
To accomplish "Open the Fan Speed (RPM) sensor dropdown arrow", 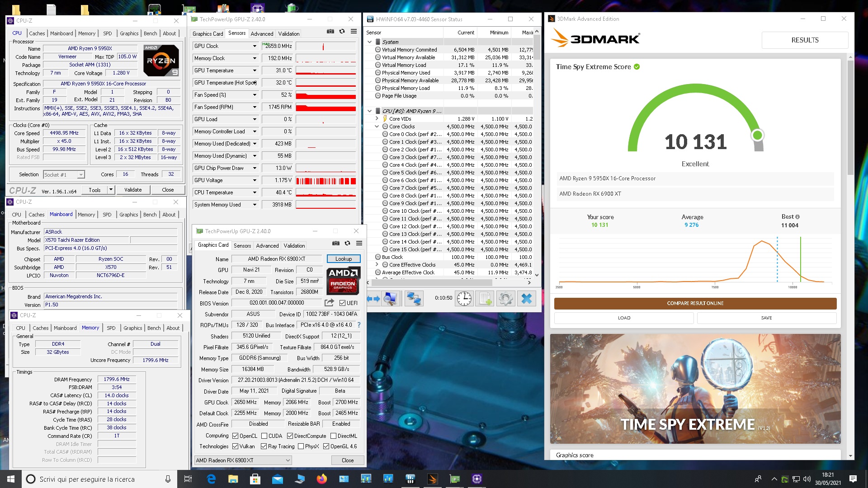I will [255, 107].
